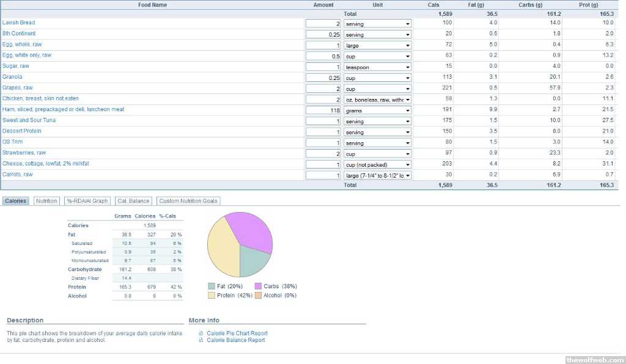The width and height of the screenshot is (626, 364).
Task: Open the unit dropdown for Carrots, raw
Action: pyautogui.click(x=377, y=175)
